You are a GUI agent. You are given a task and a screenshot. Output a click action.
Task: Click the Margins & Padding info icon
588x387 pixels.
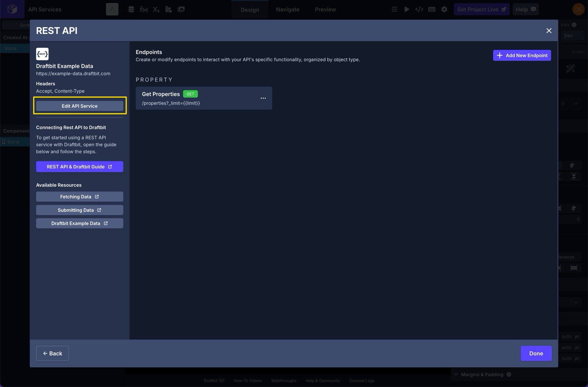pos(509,375)
